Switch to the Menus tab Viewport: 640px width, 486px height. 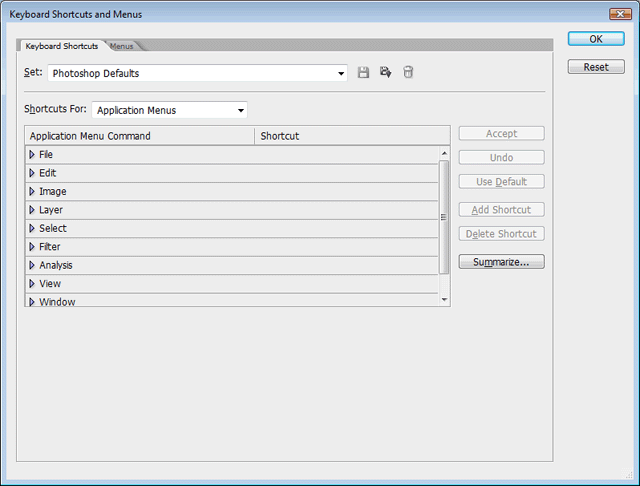[x=122, y=46]
